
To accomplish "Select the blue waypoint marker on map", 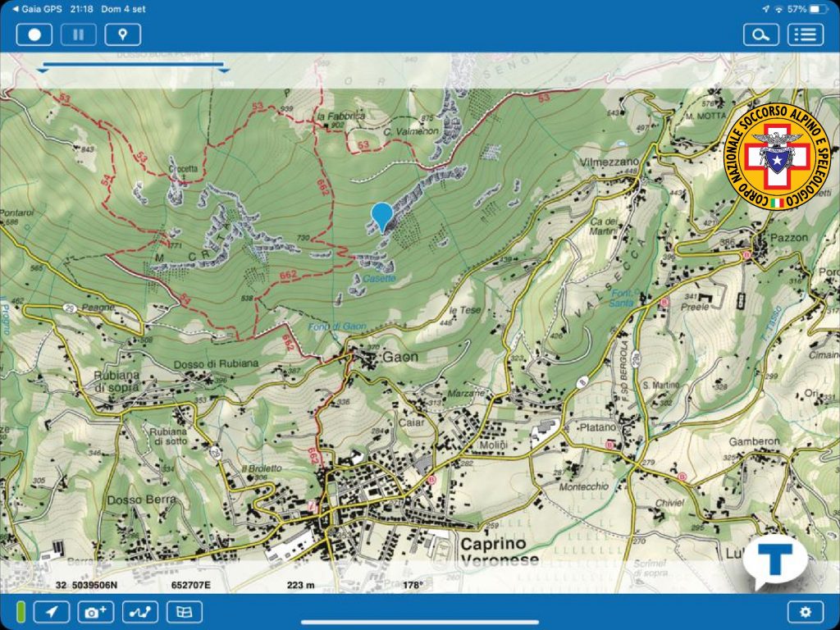I will point(381,217).
